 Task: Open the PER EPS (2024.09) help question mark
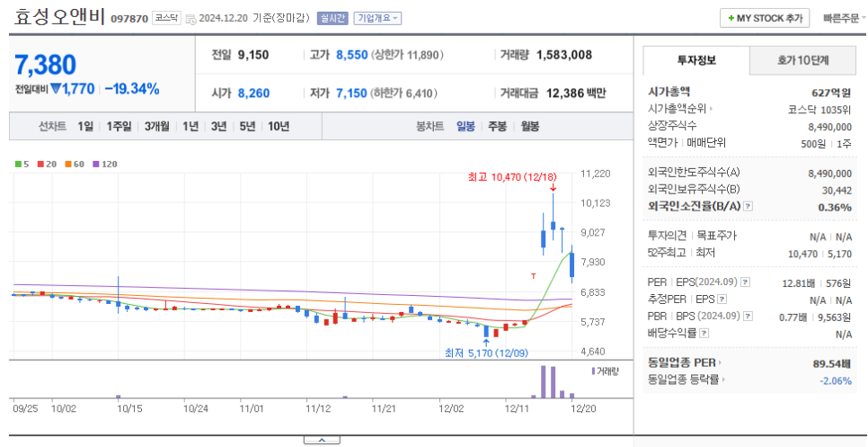(x=746, y=282)
